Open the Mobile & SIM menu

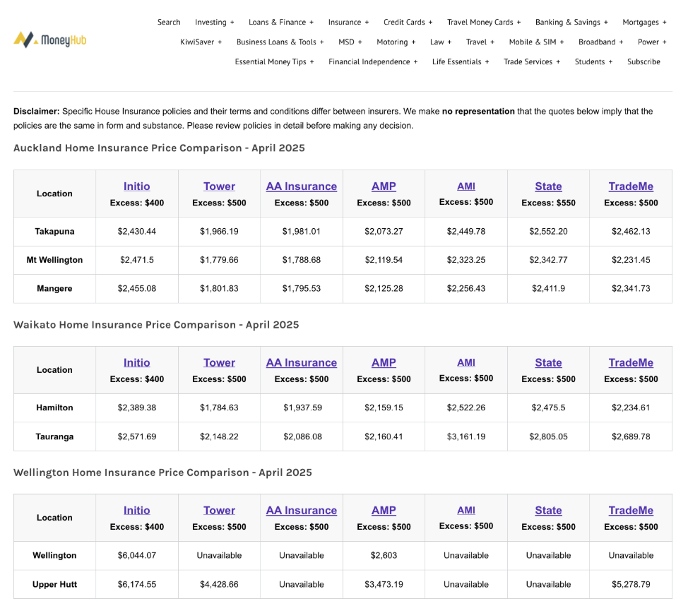(536, 42)
